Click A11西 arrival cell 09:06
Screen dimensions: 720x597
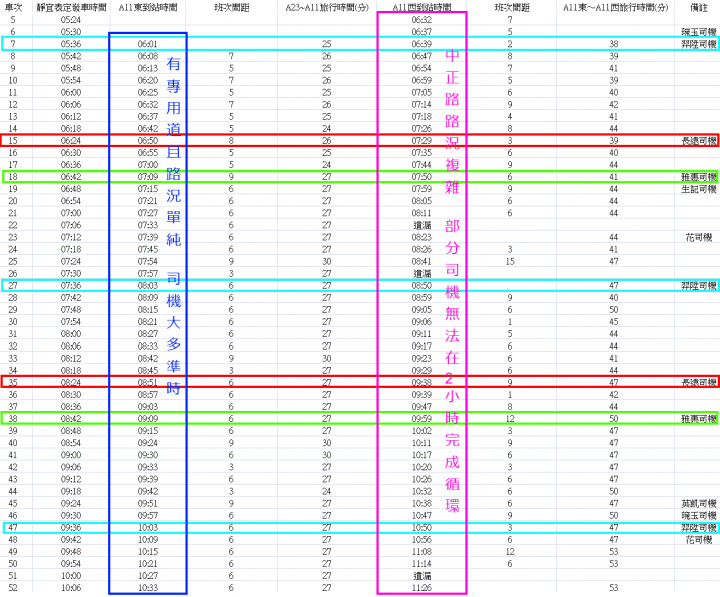(422, 322)
